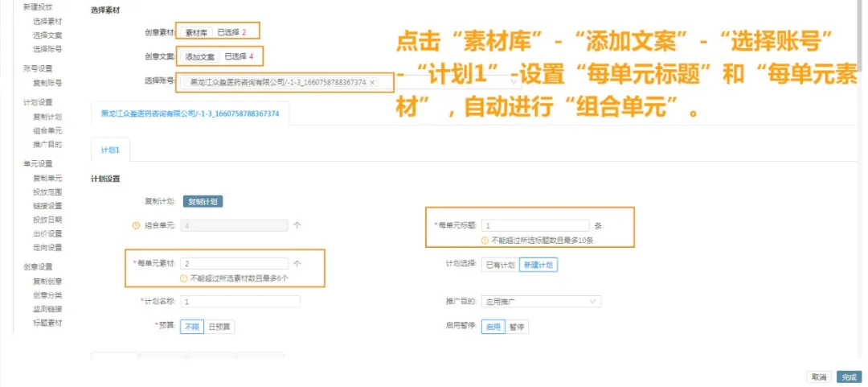This screenshot has height=387, width=868.
Task: Navigate to 监测链接 in the sidebar
Action: 47,309
